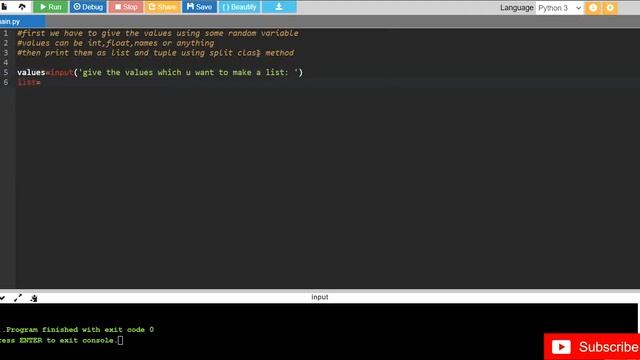Click the '#then print them as list' comment line
The width and height of the screenshot is (640, 360).
(156, 53)
